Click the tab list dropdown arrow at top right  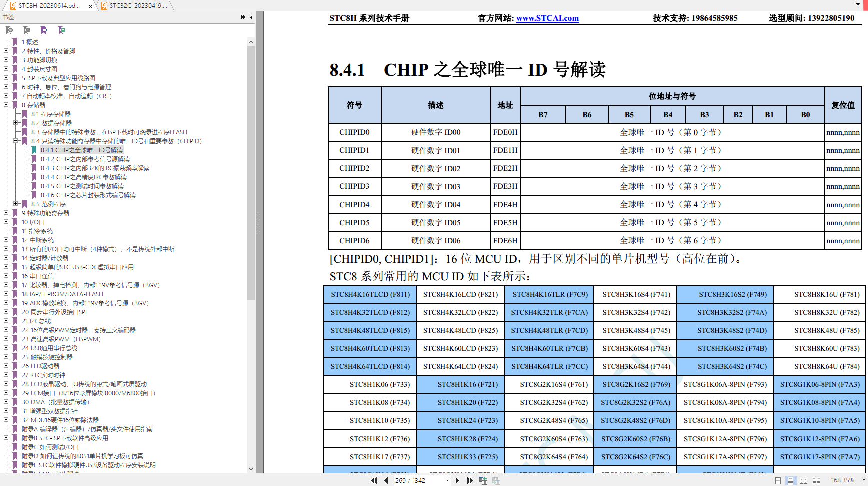click(858, 5)
